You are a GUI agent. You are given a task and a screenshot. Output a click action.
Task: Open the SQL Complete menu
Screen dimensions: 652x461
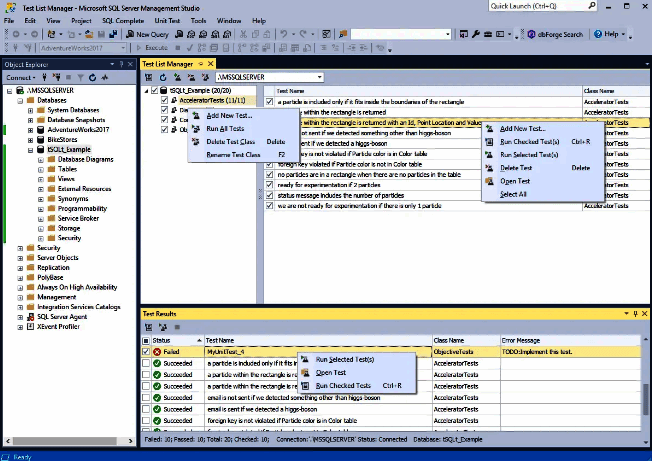coord(124,20)
